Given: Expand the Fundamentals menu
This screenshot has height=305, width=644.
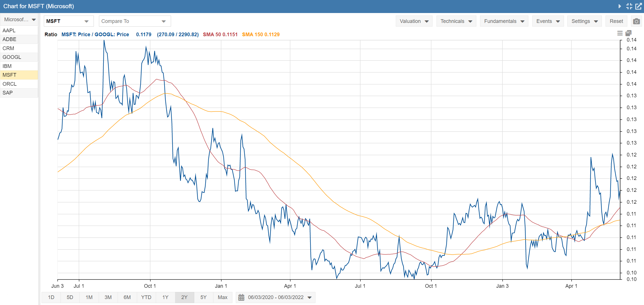Looking at the screenshot, I should pos(504,21).
